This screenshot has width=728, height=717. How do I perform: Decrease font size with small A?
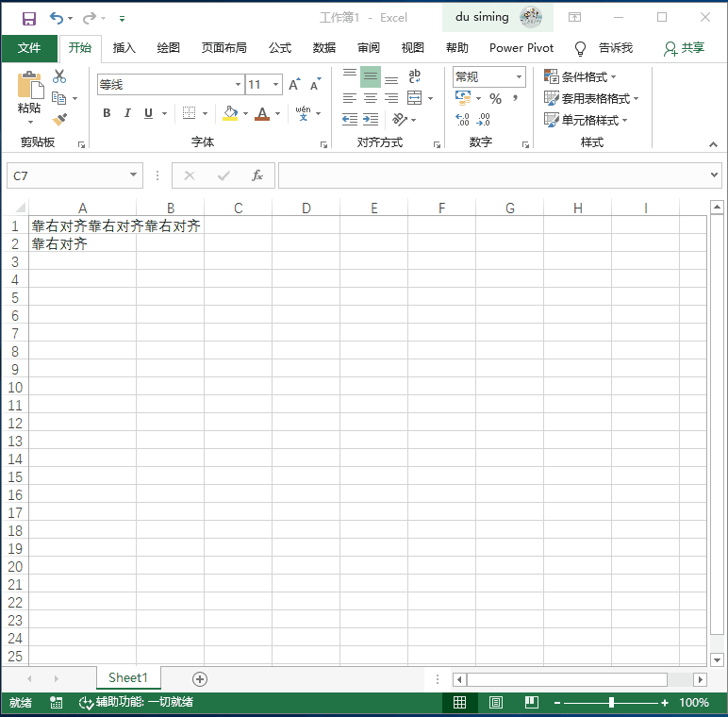pyautogui.click(x=316, y=85)
